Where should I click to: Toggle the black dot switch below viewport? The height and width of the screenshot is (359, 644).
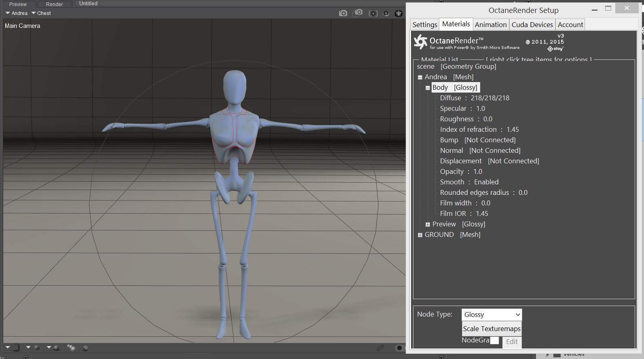[x=399, y=348]
